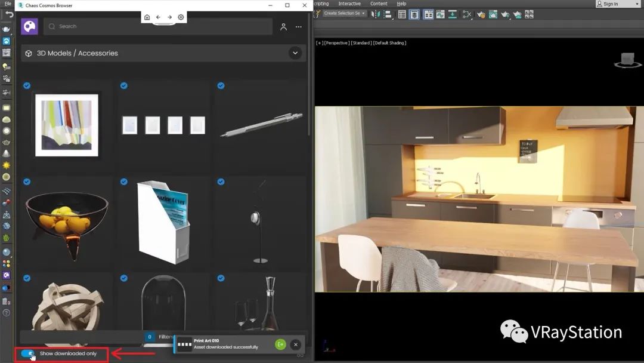Select the floor lamp thumbnail
Image resolution: width=644 pixels, height=363 pixels.
pos(260,222)
